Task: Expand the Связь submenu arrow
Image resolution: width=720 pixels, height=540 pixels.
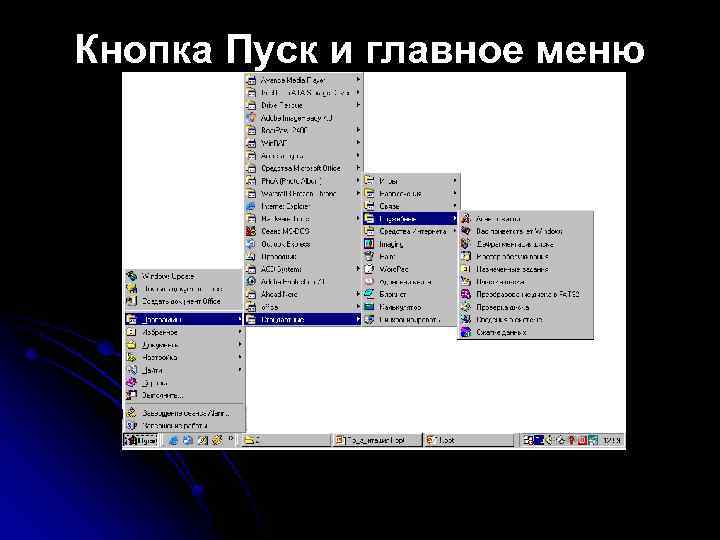Action: click(x=455, y=206)
